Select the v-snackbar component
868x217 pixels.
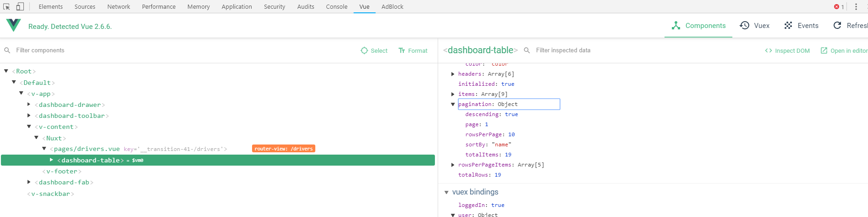50,194
